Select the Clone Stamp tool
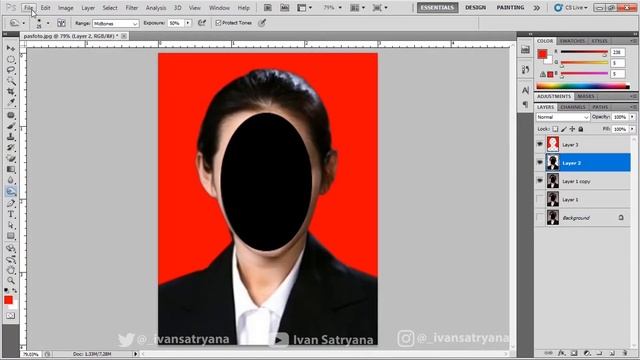This screenshot has width=640, height=360. (11, 137)
